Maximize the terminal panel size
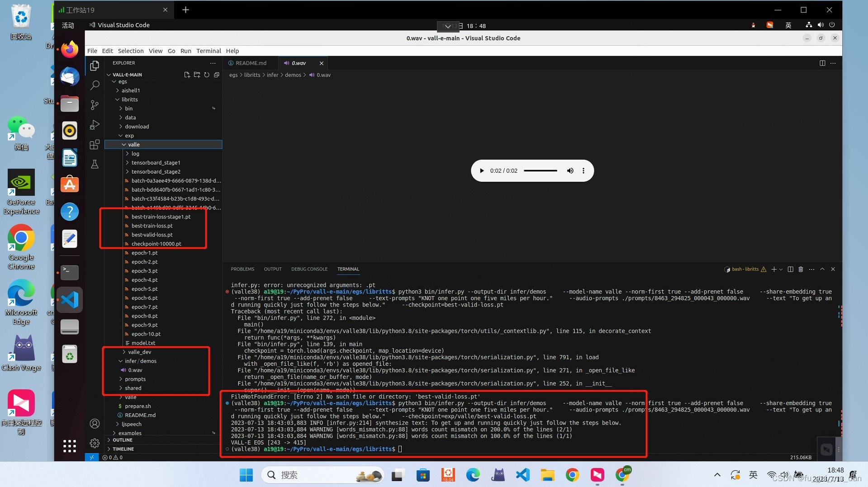 pos(822,270)
